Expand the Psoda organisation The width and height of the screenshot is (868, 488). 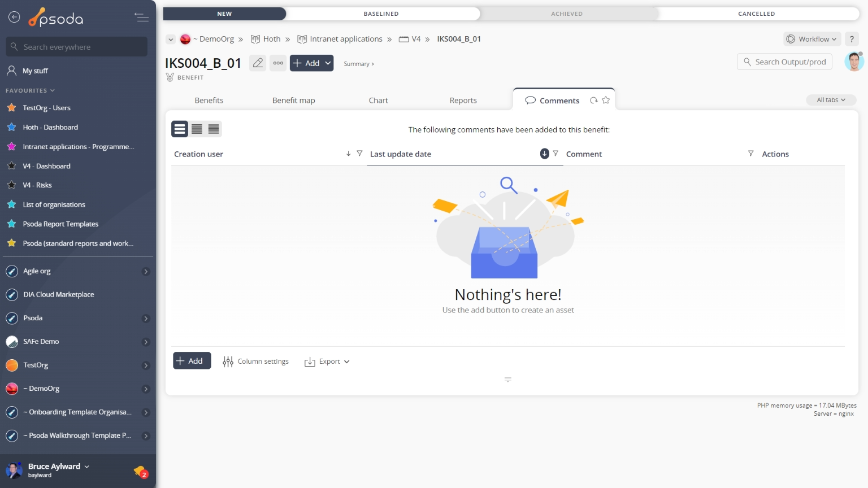pos(146,319)
